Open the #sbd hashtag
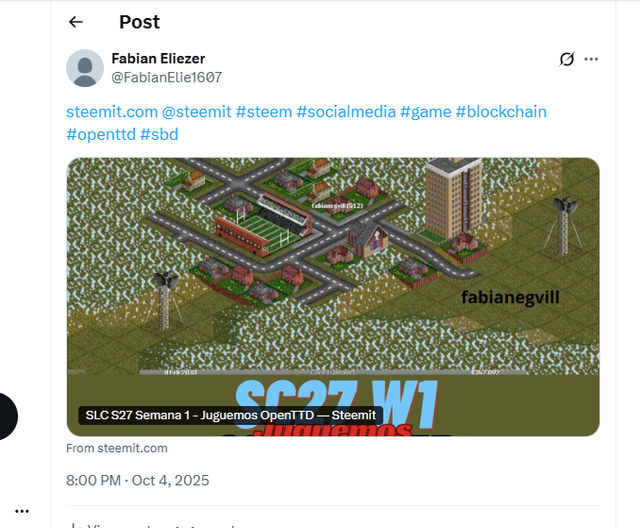The width and height of the screenshot is (640, 528). [159, 134]
